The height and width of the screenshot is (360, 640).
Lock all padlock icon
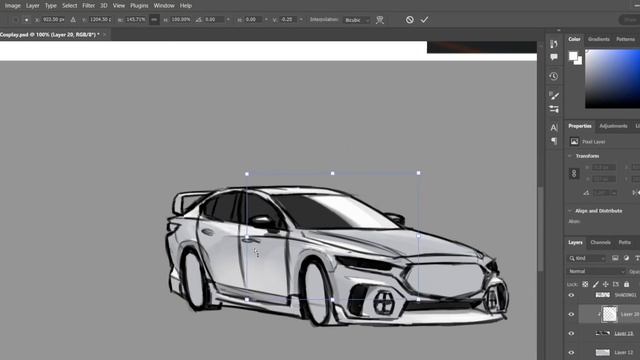(627, 284)
